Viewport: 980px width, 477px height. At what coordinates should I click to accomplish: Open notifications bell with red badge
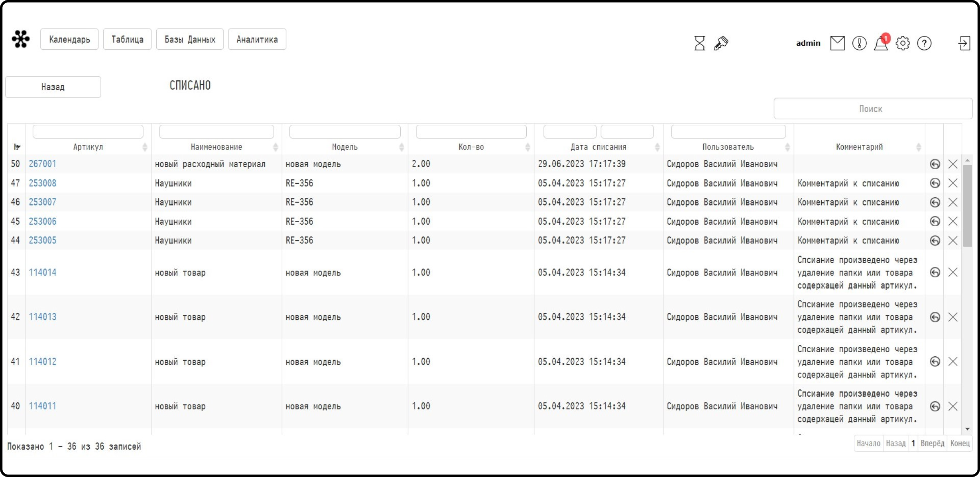tap(881, 42)
